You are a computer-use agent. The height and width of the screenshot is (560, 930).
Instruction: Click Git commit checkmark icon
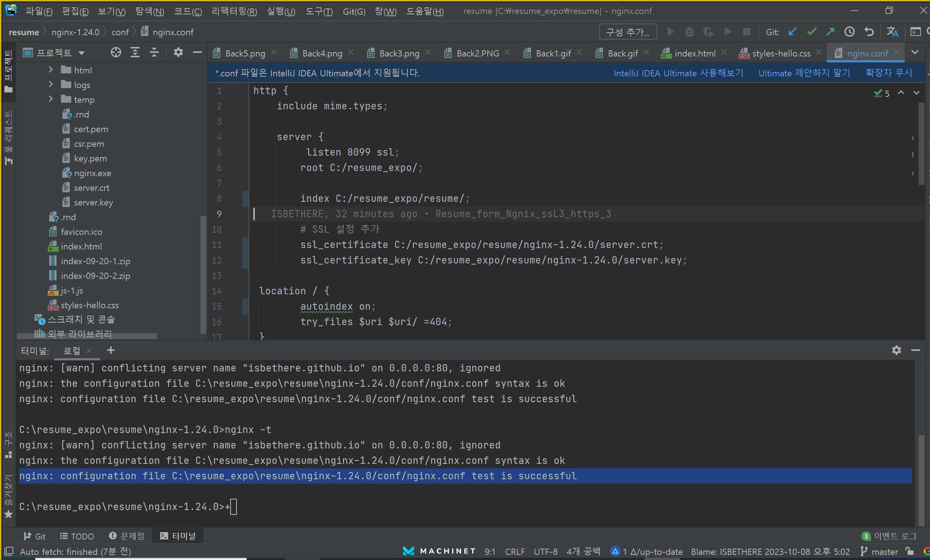[x=811, y=32]
